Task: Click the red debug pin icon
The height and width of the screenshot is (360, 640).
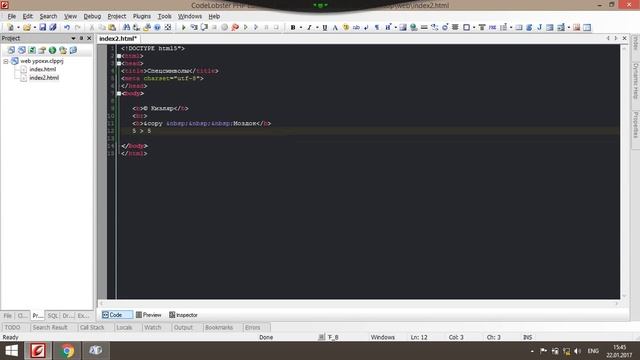Action: 235,27
